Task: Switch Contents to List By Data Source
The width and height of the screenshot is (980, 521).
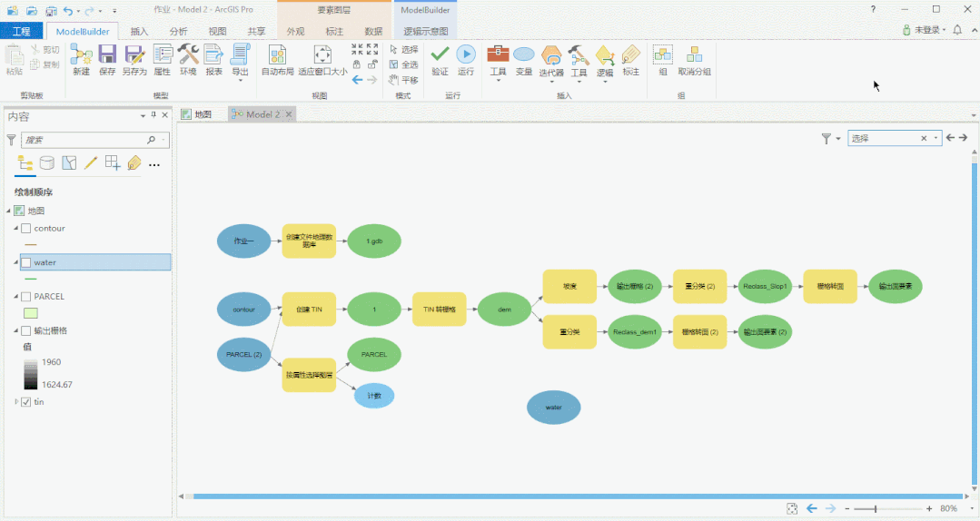Action: [x=47, y=163]
